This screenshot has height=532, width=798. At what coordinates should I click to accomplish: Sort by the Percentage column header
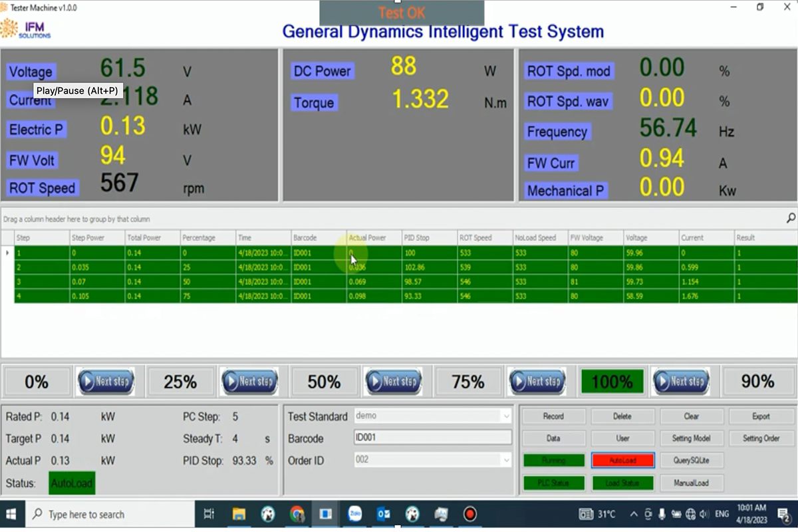[x=208, y=237]
